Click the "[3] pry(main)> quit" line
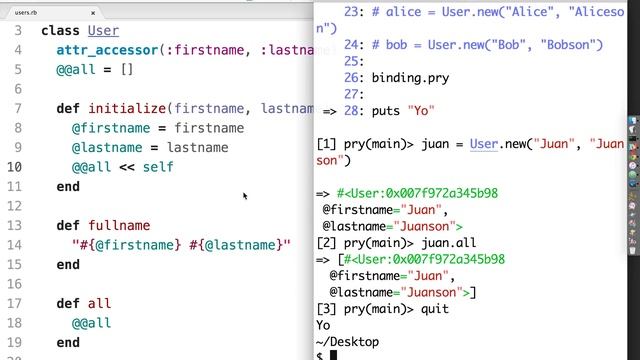640x360 pixels. (x=382, y=309)
